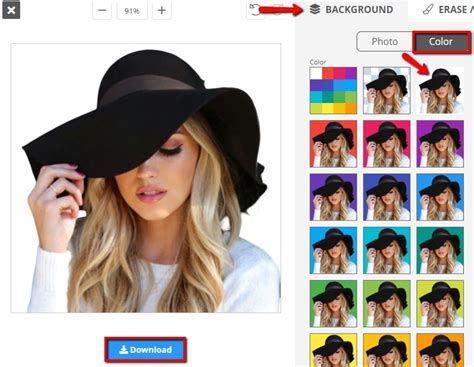The image size is (474, 367).
Task: Apply the green background swatch
Action: 333,304
